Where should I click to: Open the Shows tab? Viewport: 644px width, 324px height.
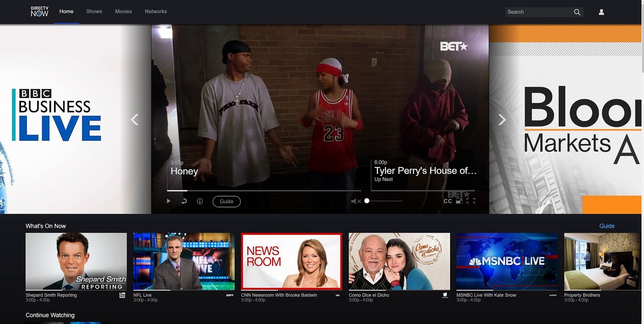(x=94, y=12)
